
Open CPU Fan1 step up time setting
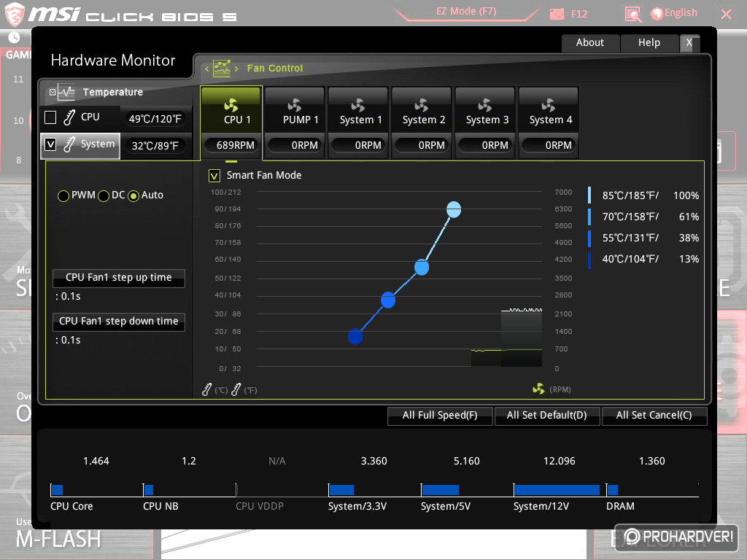point(119,278)
